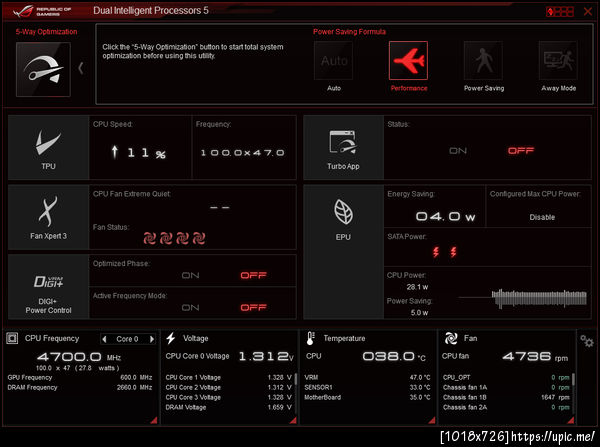600x447 pixels.
Task: Click the Configured Max CPU Power Disable value
Action: [x=542, y=217]
